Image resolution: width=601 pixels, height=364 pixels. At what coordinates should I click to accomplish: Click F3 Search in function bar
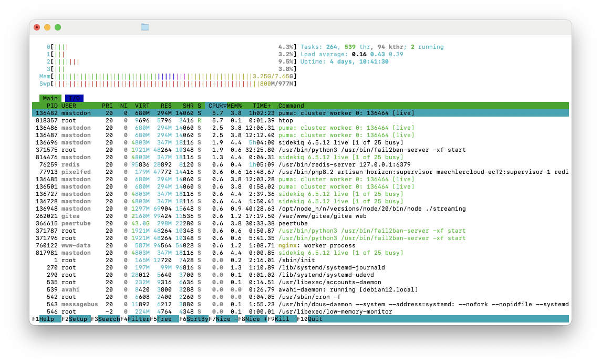pyautogui.click(x=109, y=319)
